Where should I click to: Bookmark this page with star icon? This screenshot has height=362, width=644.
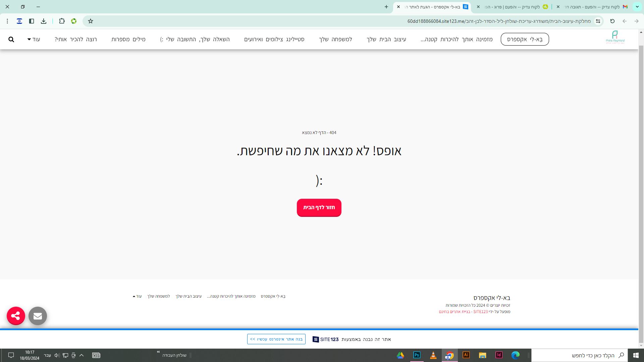click(91, 21)
